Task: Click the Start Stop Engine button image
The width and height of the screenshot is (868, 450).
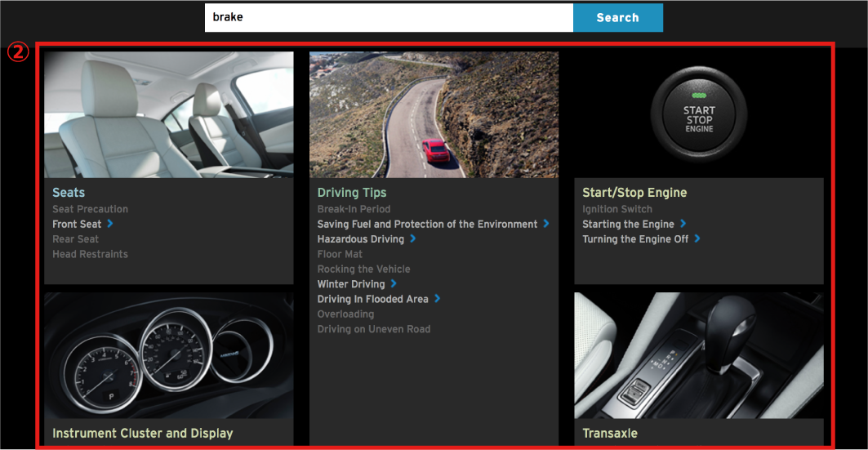Action: [698, 114]
